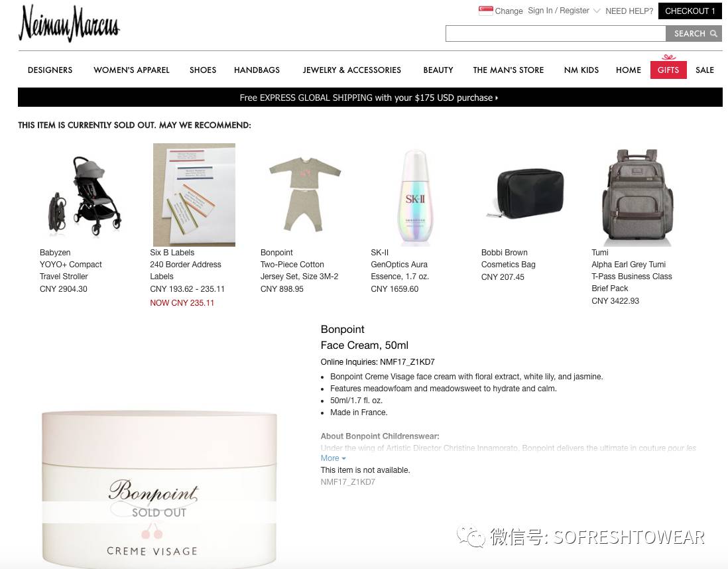Open the SK-II GenOptics Aura Essence image
The image size is (728, 569).
tap(414, 196)
